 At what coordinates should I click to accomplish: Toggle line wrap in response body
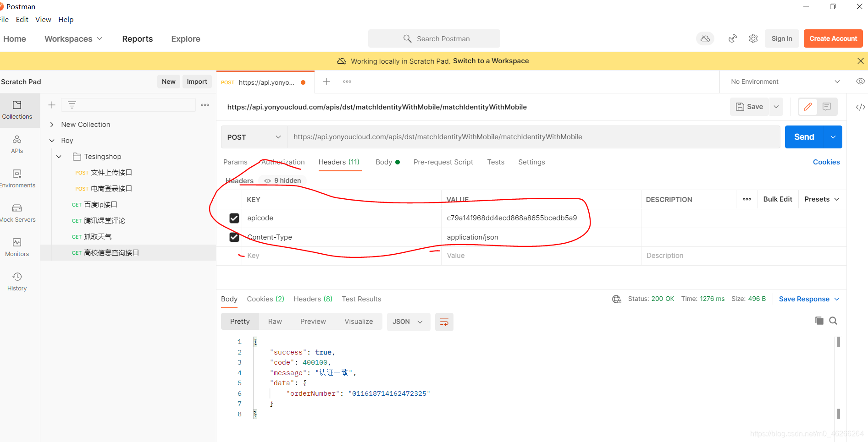click(x=444, y=322)
